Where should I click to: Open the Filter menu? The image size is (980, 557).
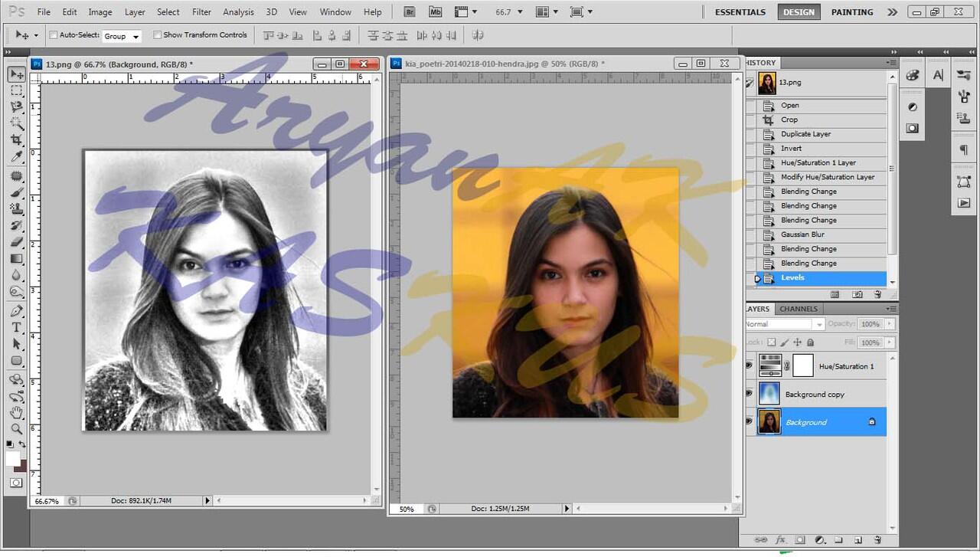click(202, 12)
